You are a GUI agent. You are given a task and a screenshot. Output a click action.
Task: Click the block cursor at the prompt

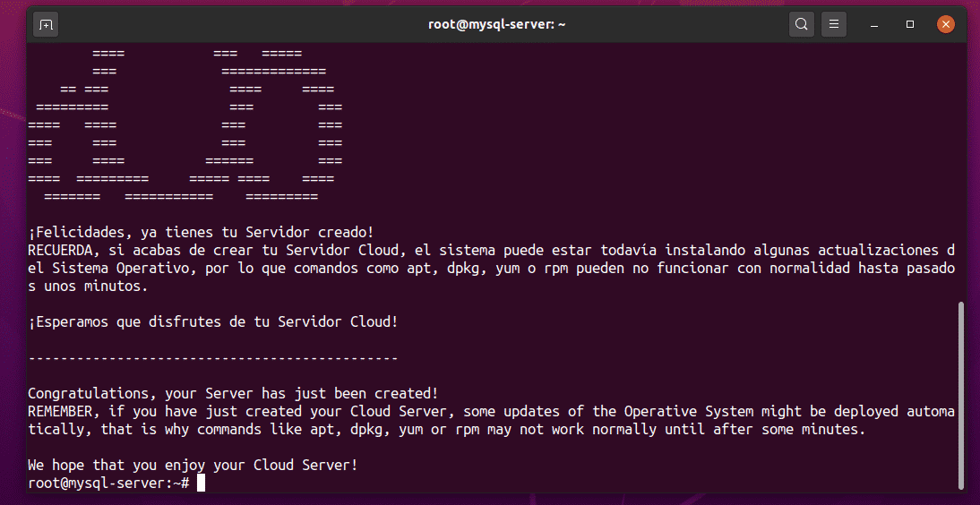point(201,484)
